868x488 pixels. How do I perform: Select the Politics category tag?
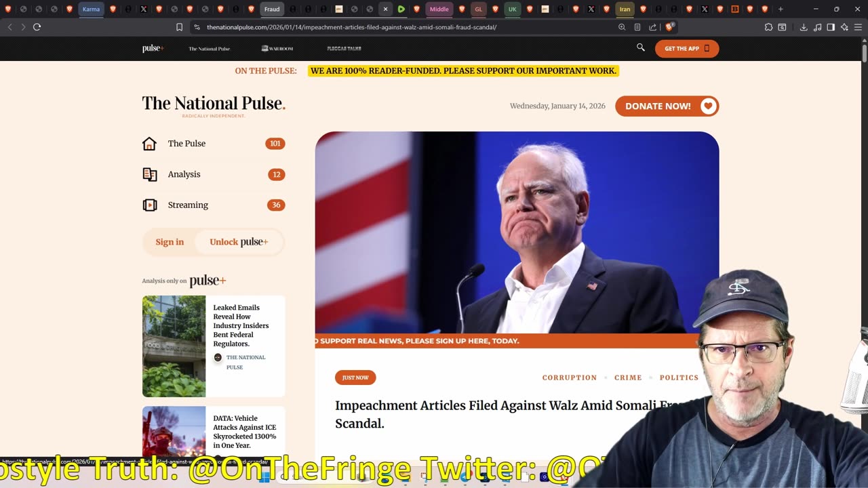click(679, 378)
